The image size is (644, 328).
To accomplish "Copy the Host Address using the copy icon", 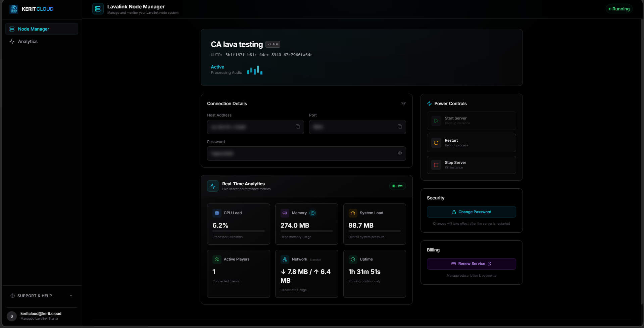I will point(298,127).
